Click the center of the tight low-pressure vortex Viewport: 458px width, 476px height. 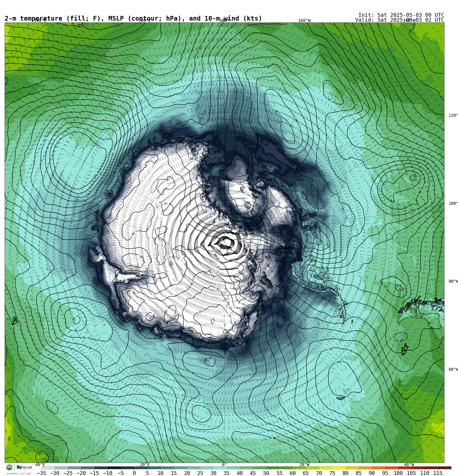pos(224,243)
